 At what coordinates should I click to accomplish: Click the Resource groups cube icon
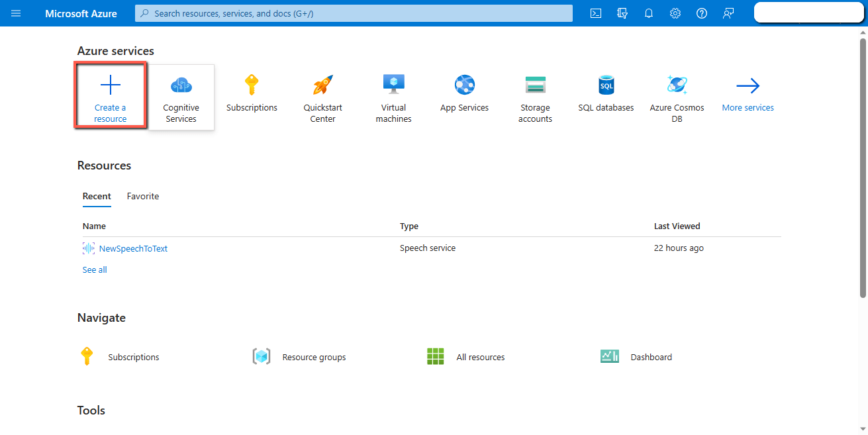point(262,356)
